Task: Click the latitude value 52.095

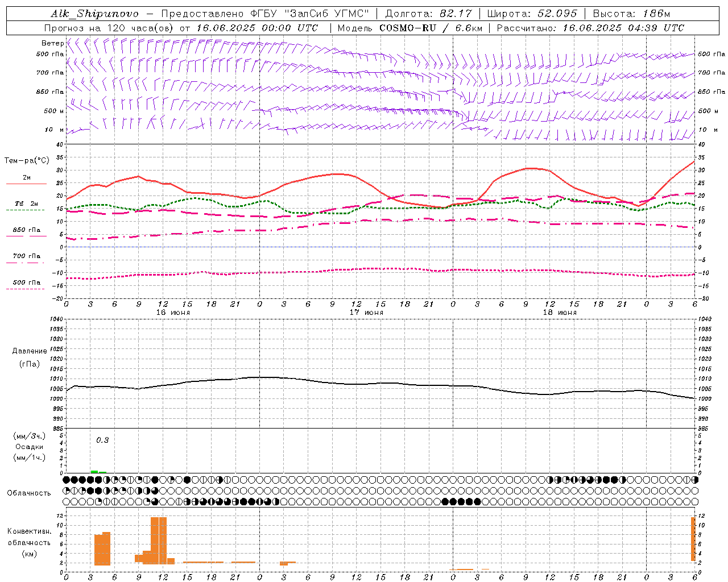Action: tap(556, 14)
